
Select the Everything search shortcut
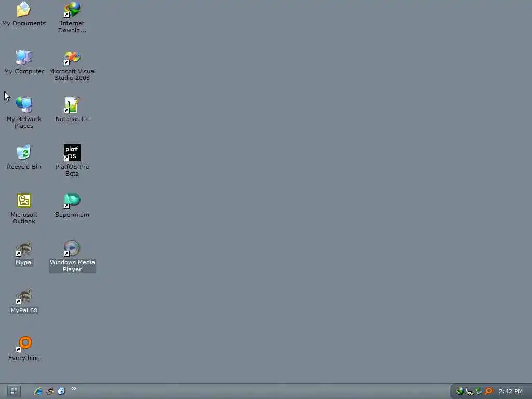24,349
